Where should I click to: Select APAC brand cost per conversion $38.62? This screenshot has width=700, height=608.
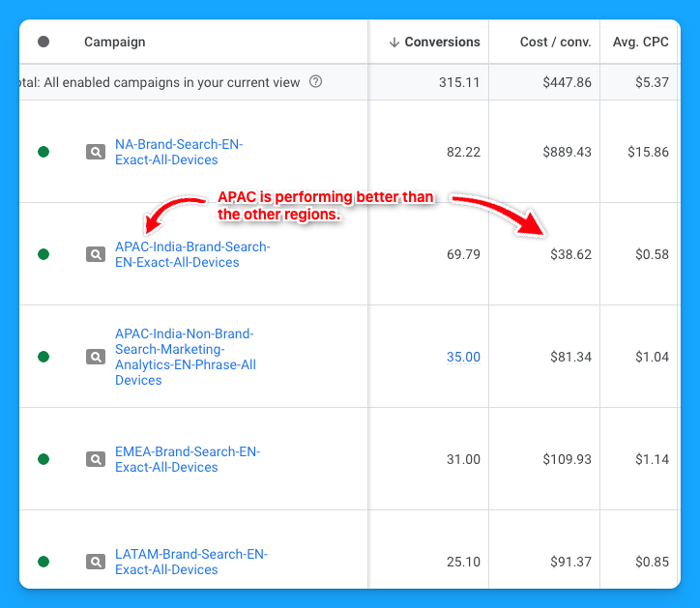(x=570, y=254)
